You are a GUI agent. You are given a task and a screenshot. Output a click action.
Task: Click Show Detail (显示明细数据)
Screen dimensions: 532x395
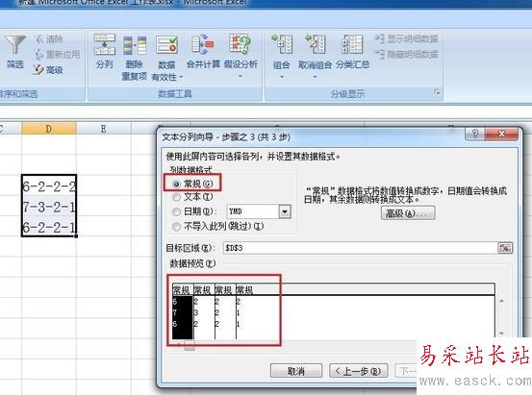[406, 38]
